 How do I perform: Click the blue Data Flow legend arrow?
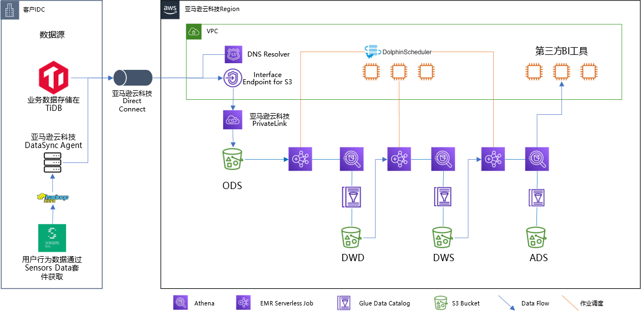tap(505, 303)
